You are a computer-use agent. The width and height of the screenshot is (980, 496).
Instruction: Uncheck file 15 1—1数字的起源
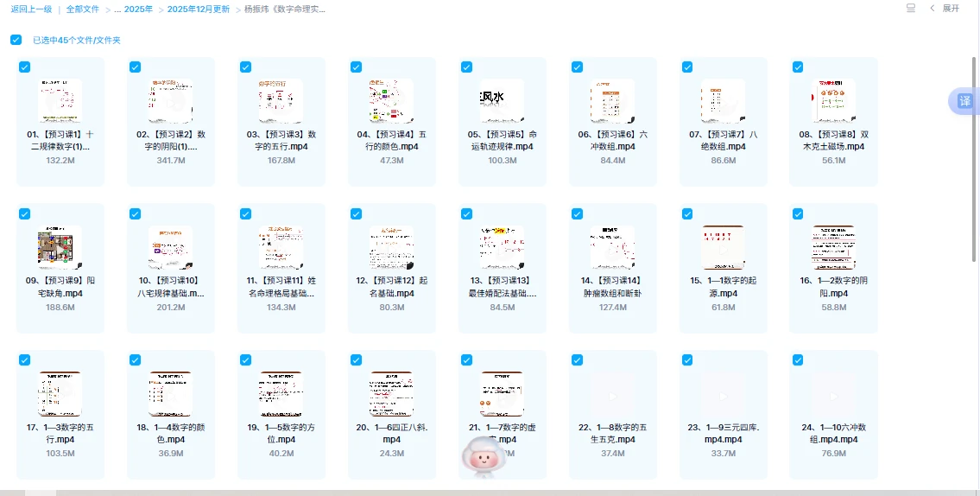click(687, 214)
